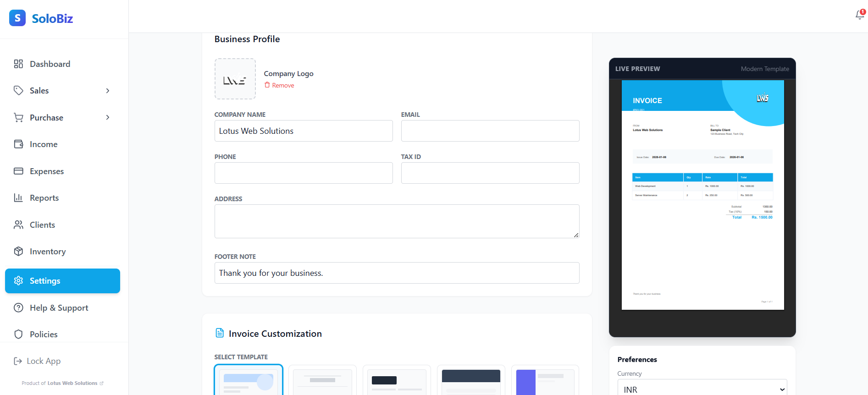Focus the Email input field
Screen dimensions: 868x395
[490, 131]
